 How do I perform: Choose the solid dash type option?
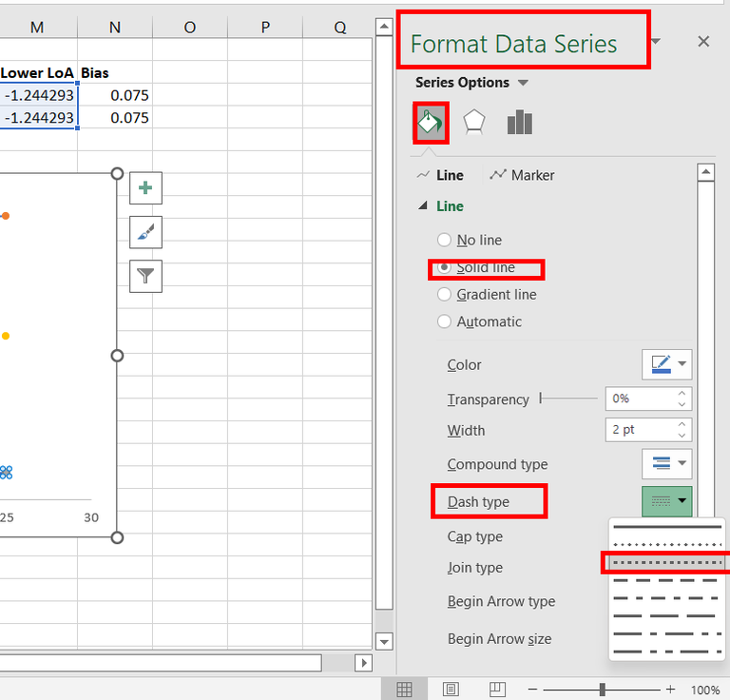(x=667, y=527)
